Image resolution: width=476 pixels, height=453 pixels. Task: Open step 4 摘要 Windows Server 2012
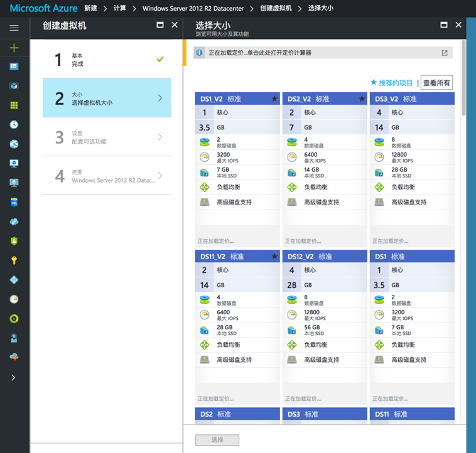(x=107, y=176)
